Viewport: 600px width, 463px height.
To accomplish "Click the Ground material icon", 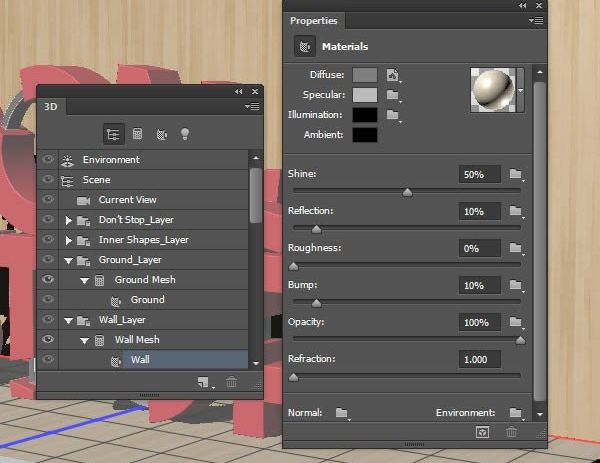I will pyautogui.click(x=116, y=300).
